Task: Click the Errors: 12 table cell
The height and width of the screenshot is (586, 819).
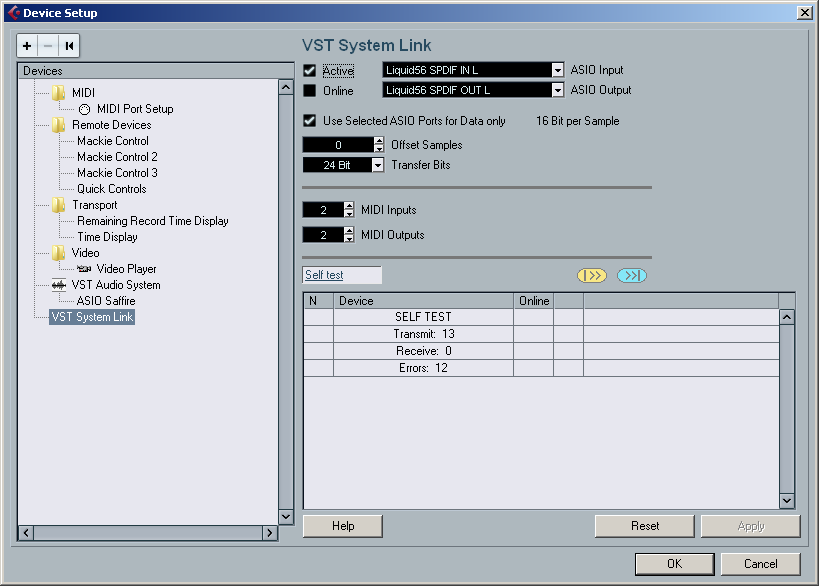Action: pos(424,368)
